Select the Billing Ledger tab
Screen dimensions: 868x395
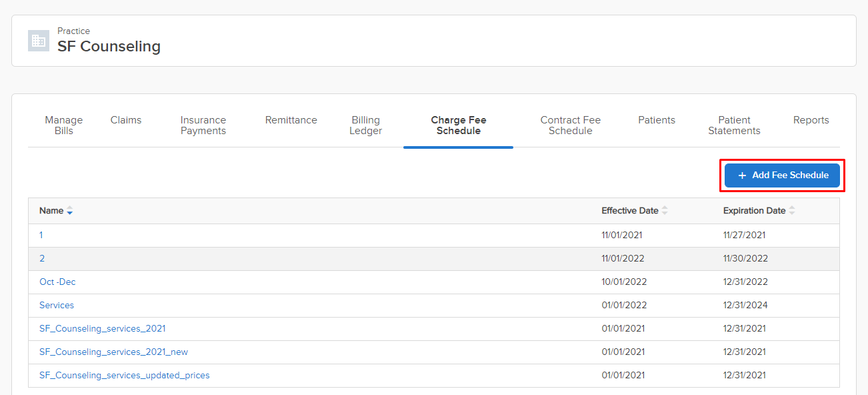coord(366,125)
